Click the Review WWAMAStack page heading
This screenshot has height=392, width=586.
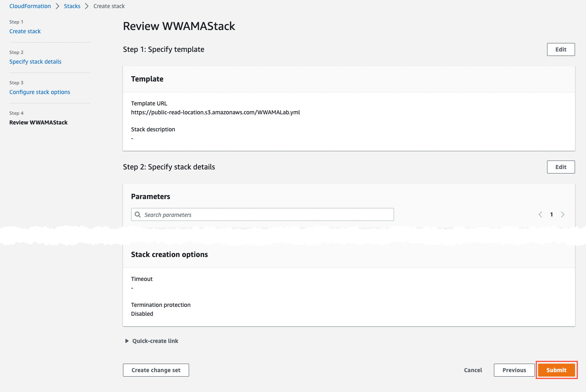pos(179,26)
